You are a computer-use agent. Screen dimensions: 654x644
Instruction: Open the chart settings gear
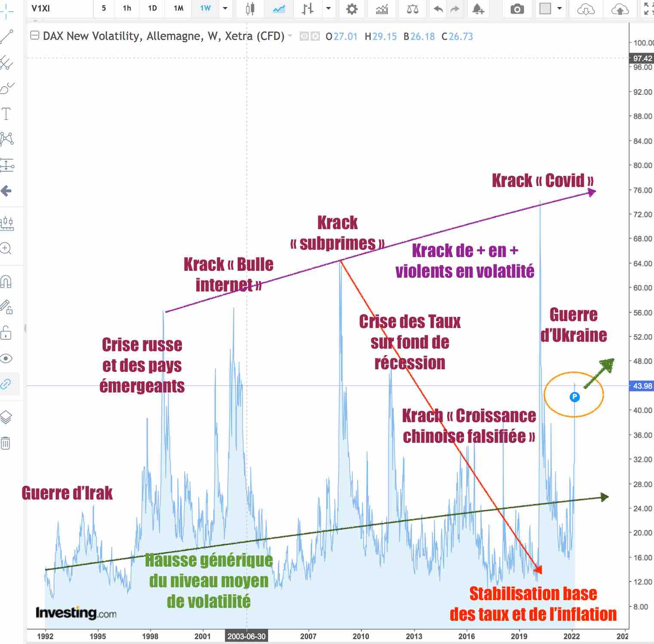[x=352, y=9]
